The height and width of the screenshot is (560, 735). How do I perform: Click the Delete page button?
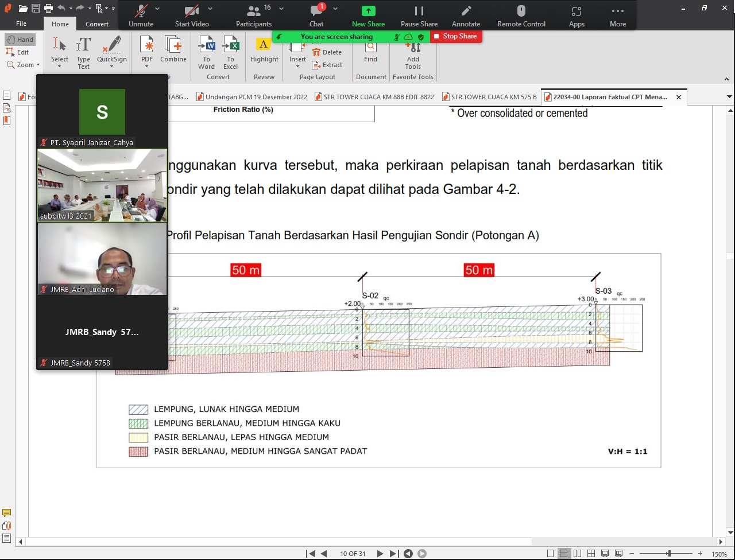[327, 52]
